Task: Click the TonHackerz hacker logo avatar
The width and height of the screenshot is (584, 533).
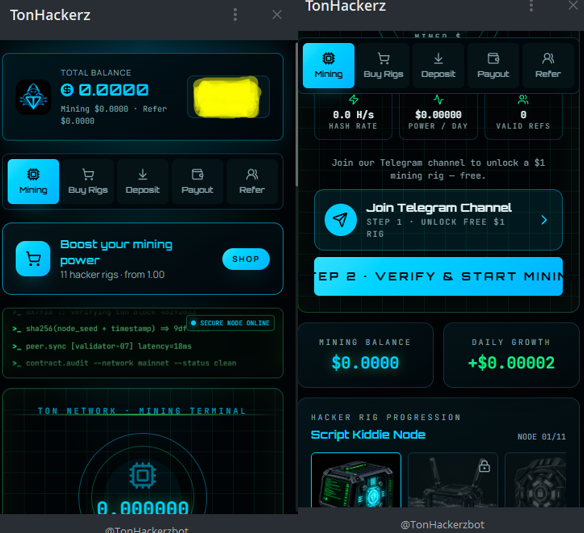Action: [34, 97]
